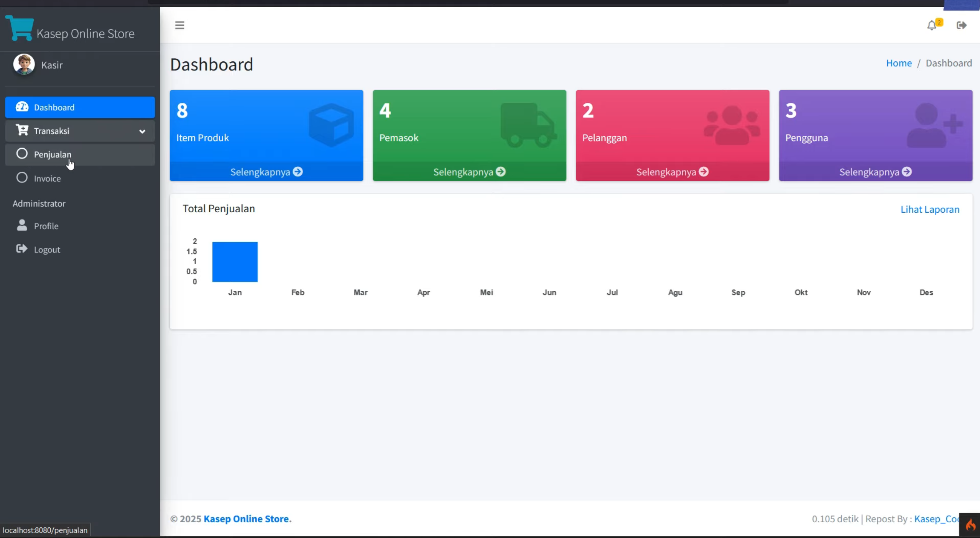Viewport: 980px width, 538px height.
Task: Click the Pengguna user-plus icon
Action: pos(935,125)
